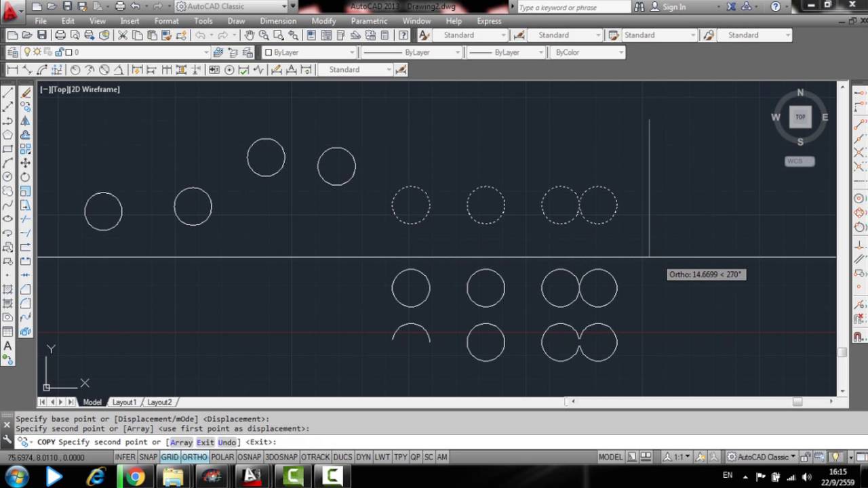Open the lineweight ByLayer dropdown
This screenshot has width=868, height=488.
click(507, 52)
